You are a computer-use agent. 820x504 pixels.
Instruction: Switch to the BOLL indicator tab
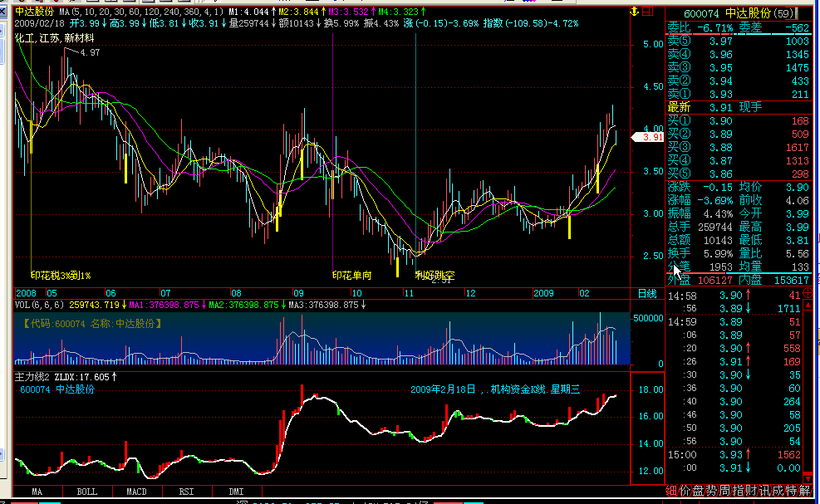pyautogui.click(x=86, y=492)
